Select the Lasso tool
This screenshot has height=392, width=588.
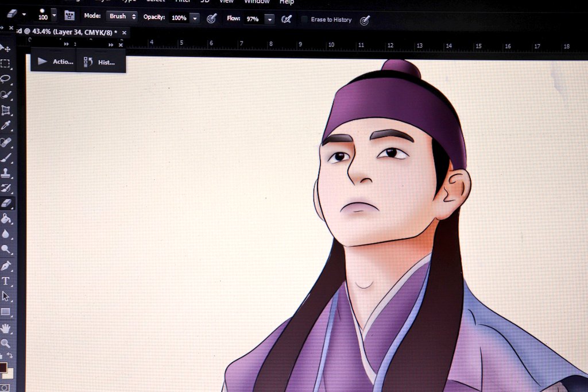[x=5, y=79]
